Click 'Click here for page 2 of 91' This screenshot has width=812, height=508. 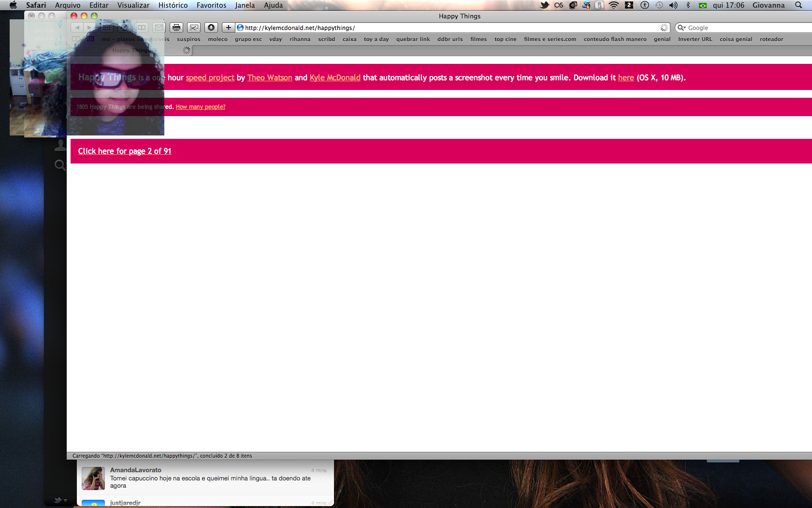125,151
